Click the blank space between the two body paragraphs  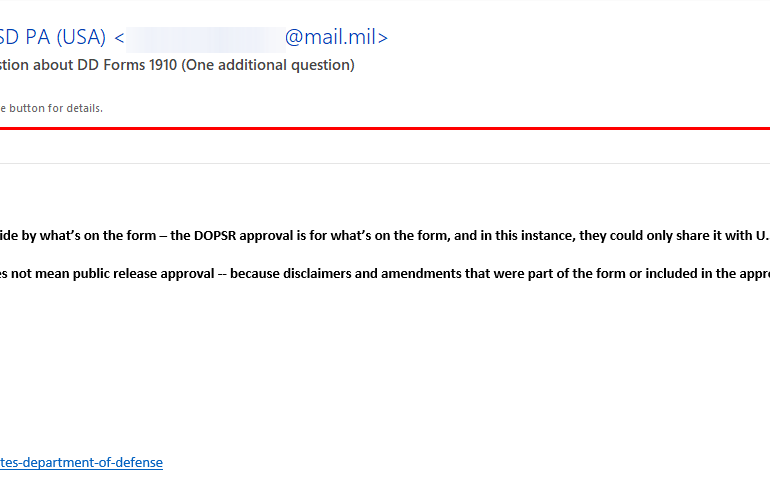coord(300,255)
